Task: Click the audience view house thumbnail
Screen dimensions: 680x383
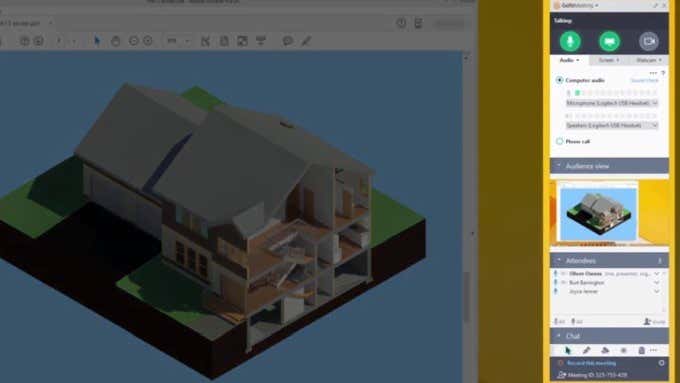Action: (598, 214)
